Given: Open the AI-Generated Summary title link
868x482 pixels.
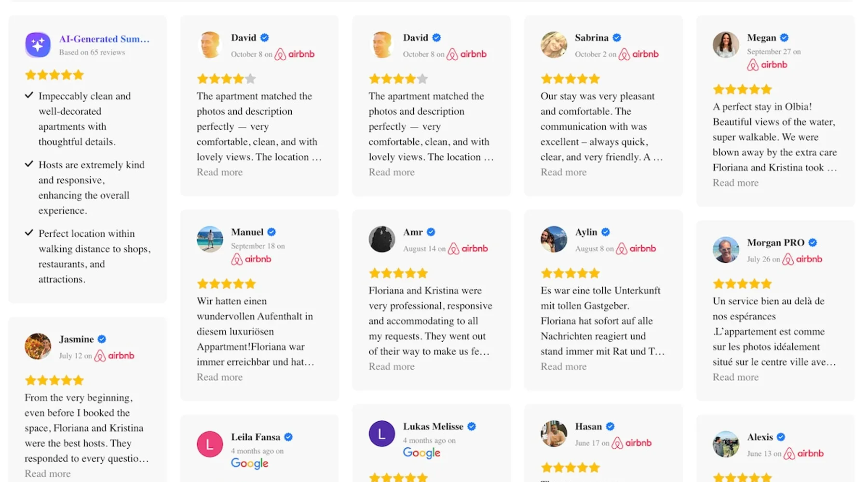Looking at the screenshot, I should tap(104, 39).
